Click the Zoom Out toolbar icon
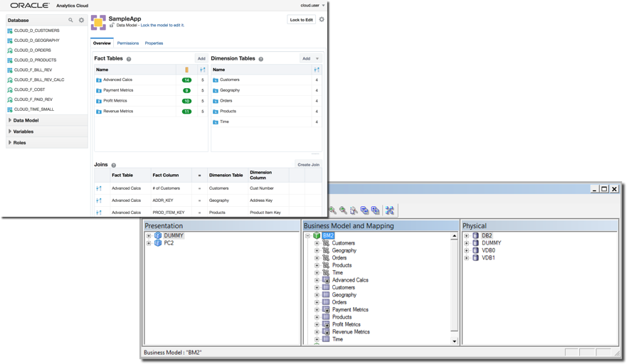This screenshot has height=364, width=629. (x=343, y=210)
